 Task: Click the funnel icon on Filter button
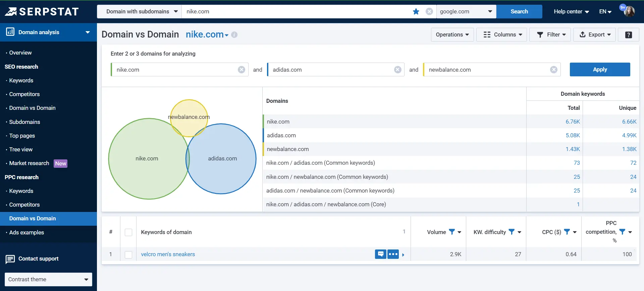(x=540, y=34)
